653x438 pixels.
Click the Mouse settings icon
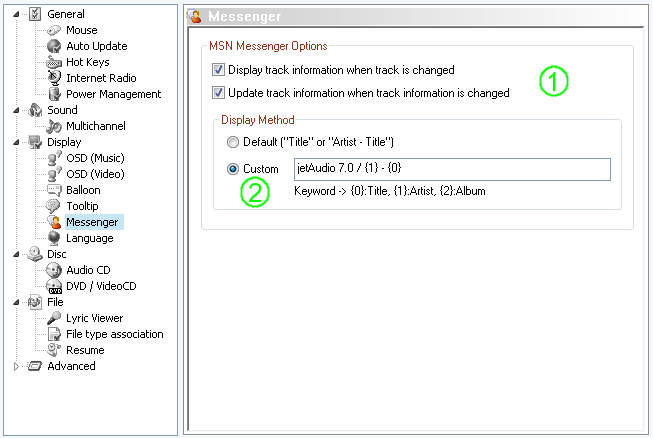(54, 30)
